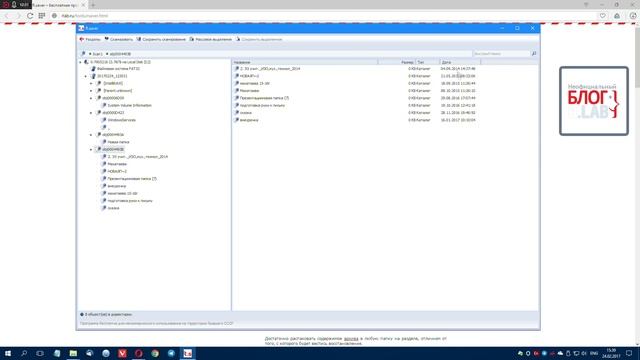
Task: Click the R.saver search magnifier icon
Action: (533, 53)
